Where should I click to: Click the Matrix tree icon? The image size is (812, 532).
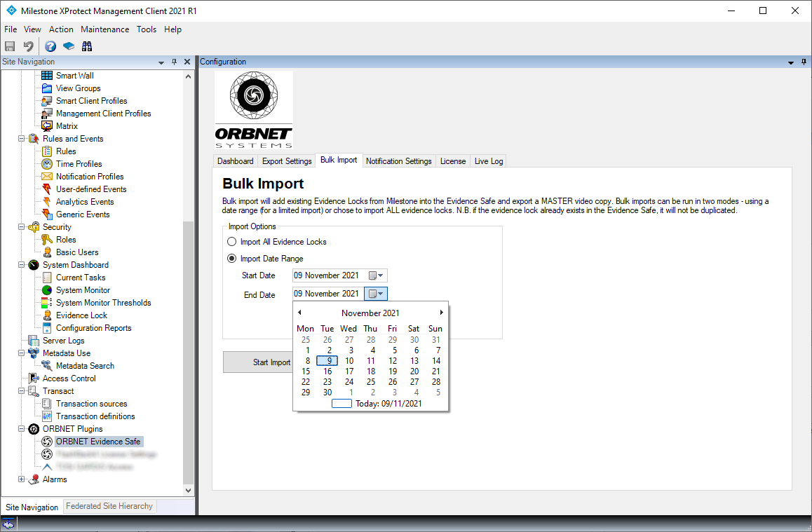point(47,125)
